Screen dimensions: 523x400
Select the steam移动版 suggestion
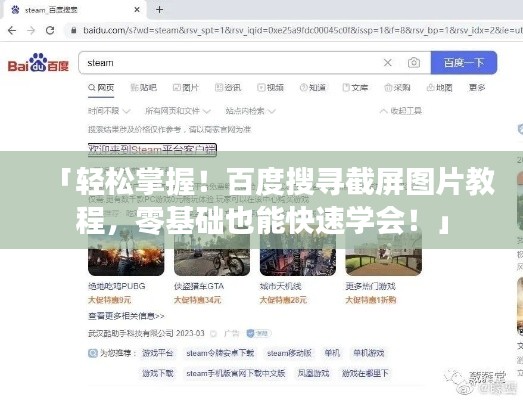pos(289,353)
